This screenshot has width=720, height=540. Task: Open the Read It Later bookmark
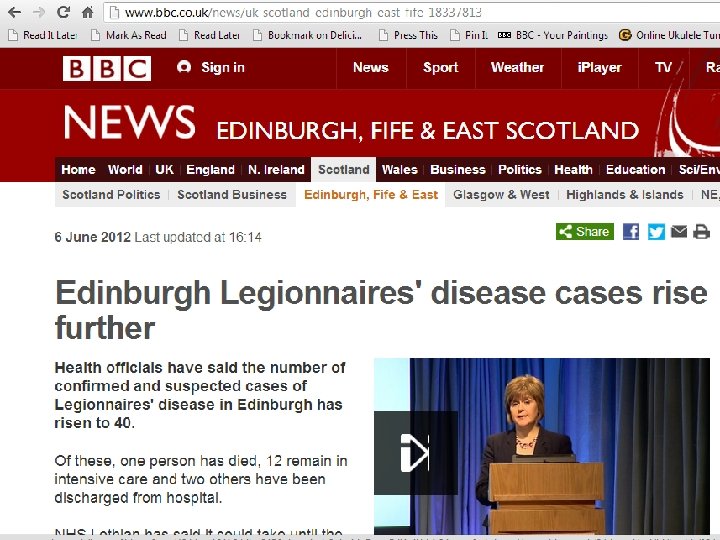pyautogui.click(x=43, y=35)
